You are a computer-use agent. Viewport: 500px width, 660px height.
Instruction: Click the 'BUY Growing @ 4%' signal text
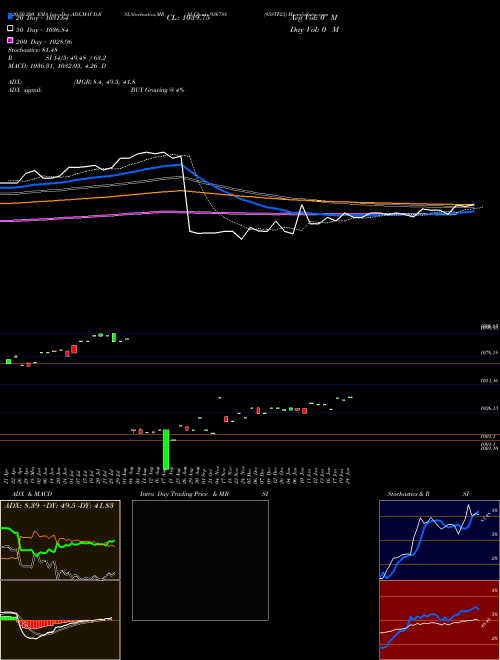pyautogui.click(x=157, y=90)
